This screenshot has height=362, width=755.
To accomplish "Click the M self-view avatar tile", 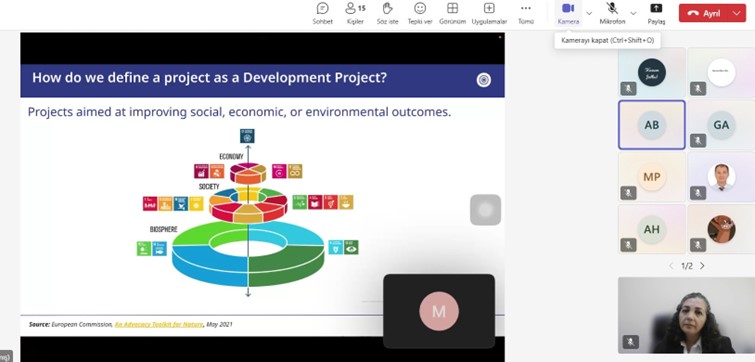I will point(439,311).
